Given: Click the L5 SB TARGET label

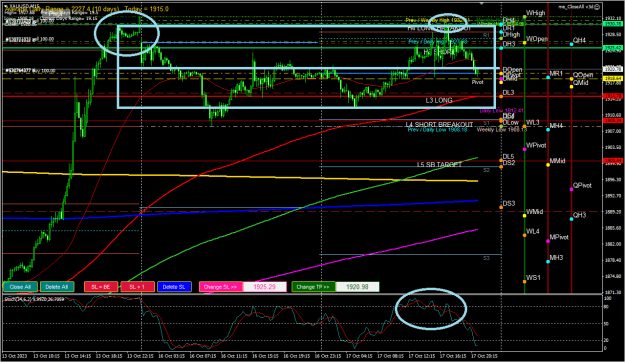Looking at the screenshot, I should 439,164.
